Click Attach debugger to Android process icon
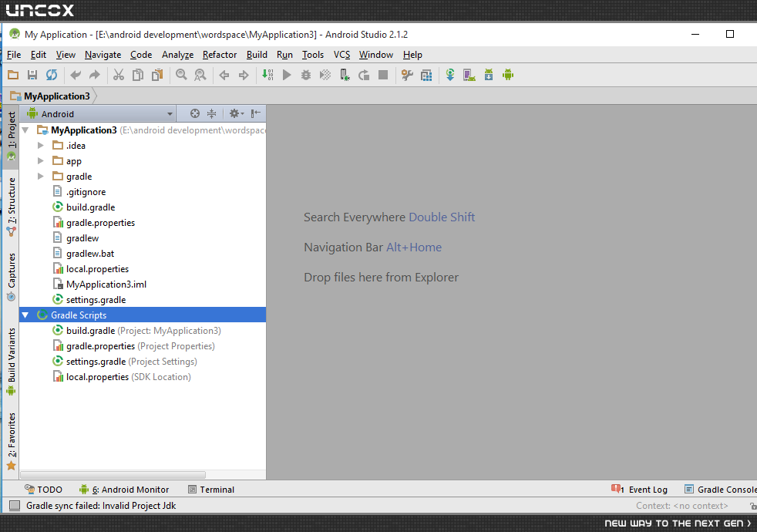 345,75
